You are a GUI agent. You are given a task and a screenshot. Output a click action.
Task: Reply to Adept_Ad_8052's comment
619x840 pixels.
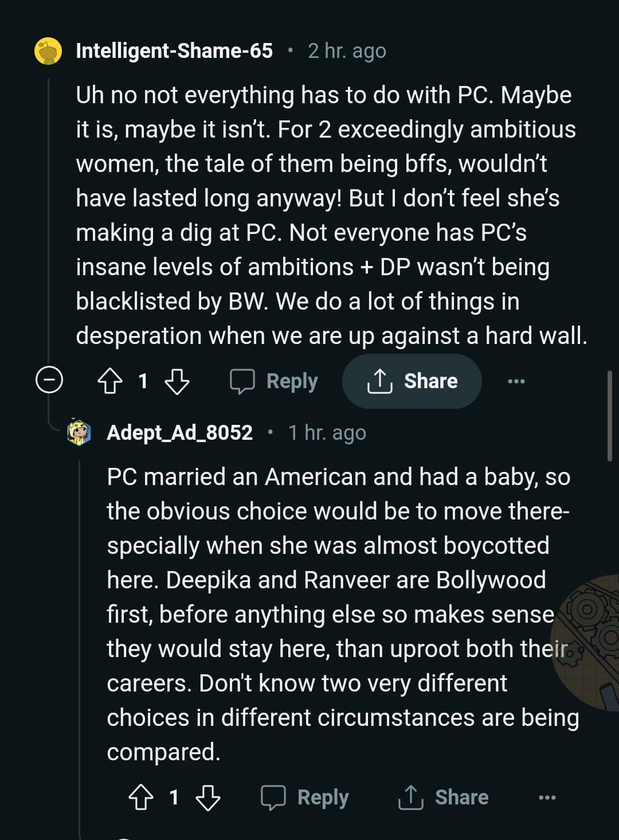[305, 798]
